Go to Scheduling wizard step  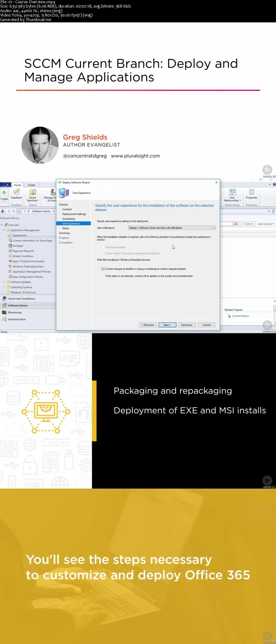(x=68, y=219)
